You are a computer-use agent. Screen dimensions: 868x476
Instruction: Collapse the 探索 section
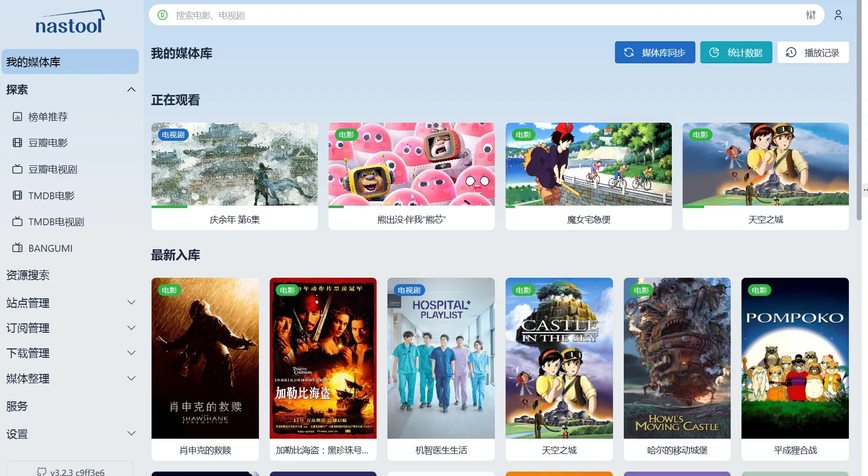tap(131, 89)
